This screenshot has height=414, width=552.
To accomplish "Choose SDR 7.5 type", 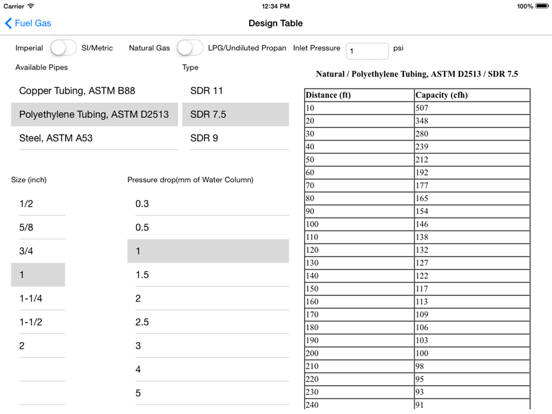I will [x=236, y=114].
